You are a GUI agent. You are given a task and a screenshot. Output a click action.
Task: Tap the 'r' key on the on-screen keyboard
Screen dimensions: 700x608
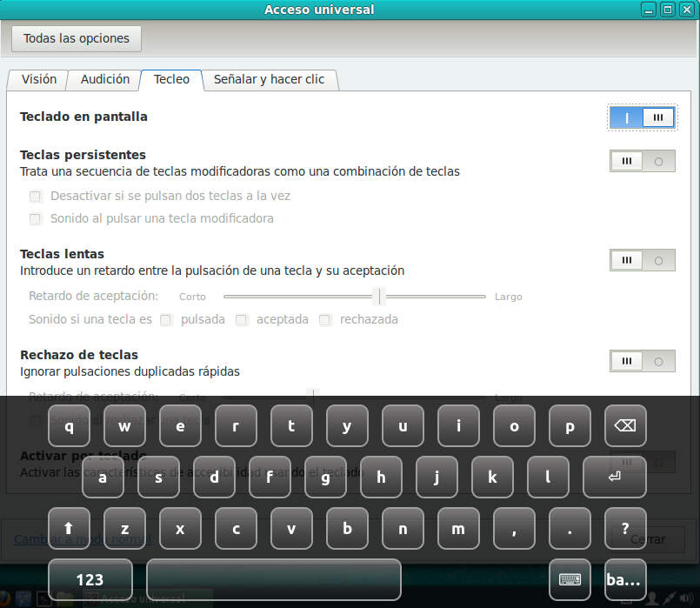tap(236, 425)
